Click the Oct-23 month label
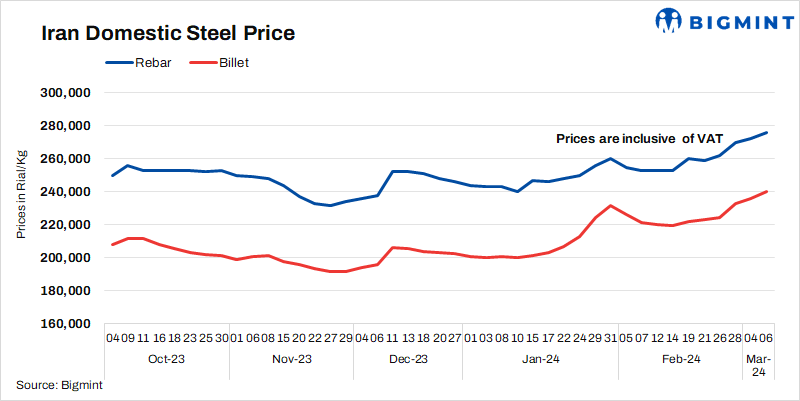The height and width of the screenshot is (401, 800). point(166,358)
